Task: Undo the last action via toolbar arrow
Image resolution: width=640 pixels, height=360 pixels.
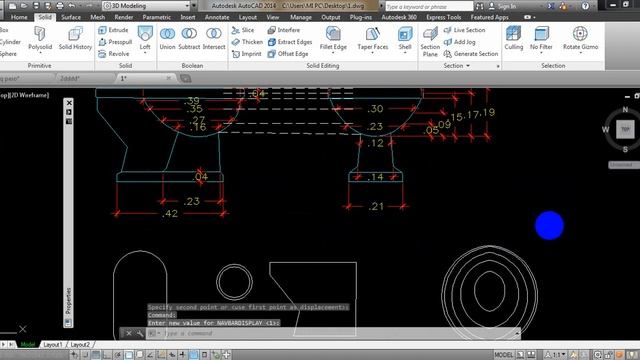Action: point(72,6)
